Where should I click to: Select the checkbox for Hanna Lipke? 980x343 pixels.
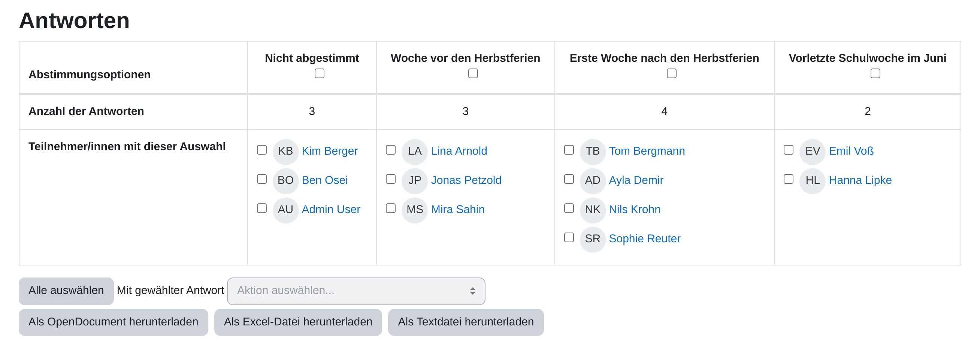789,179
